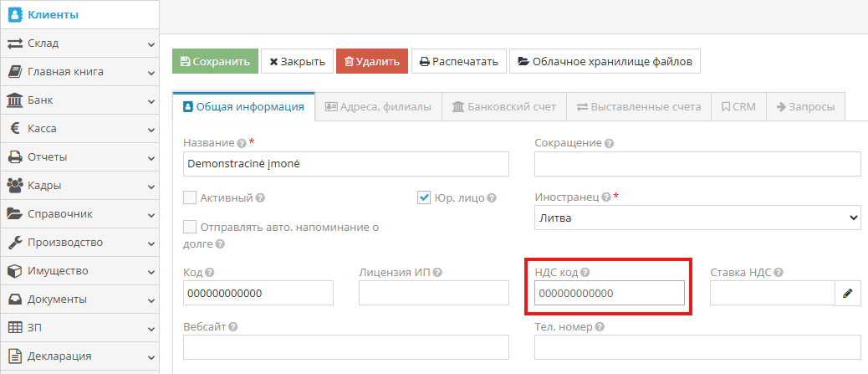Expand the Документы menu chevron
This screenshot has height=374, width=868.
point(151,300)
